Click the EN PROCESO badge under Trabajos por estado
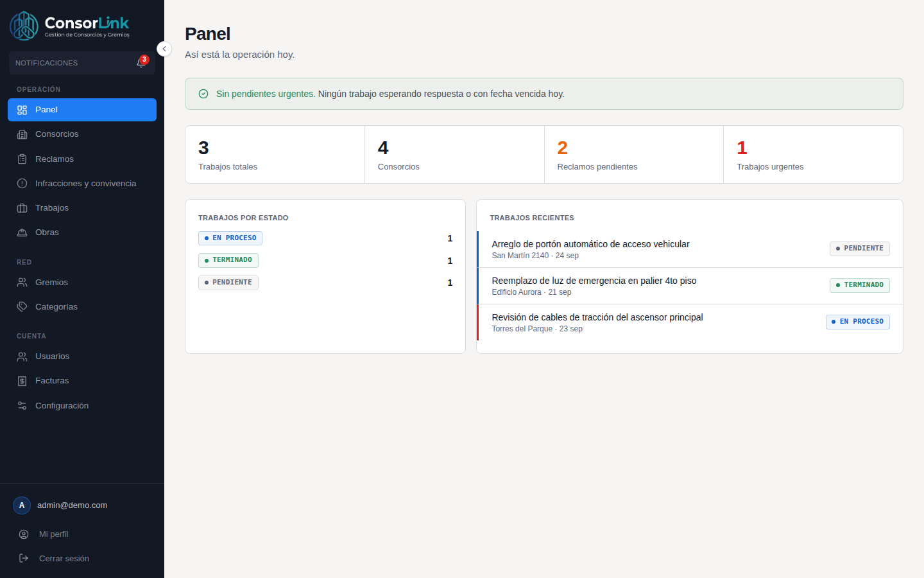924x578 pixels. (x=230, y=238)
